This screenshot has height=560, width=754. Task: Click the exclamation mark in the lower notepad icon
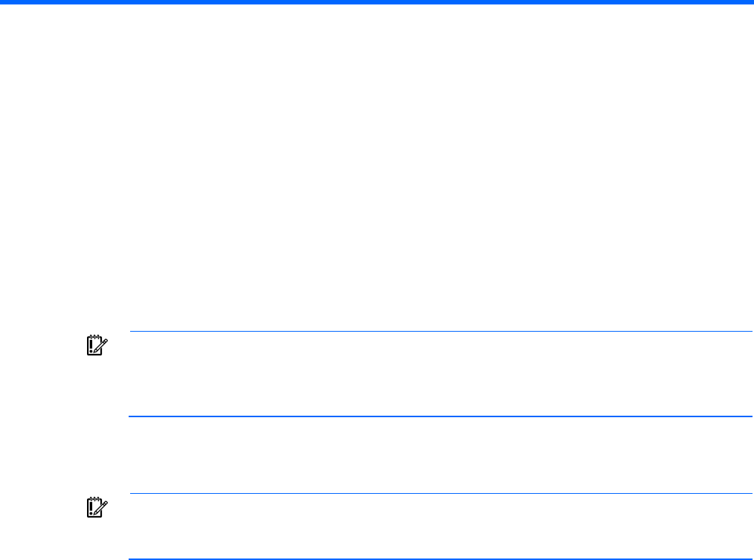tap(93, 507)
